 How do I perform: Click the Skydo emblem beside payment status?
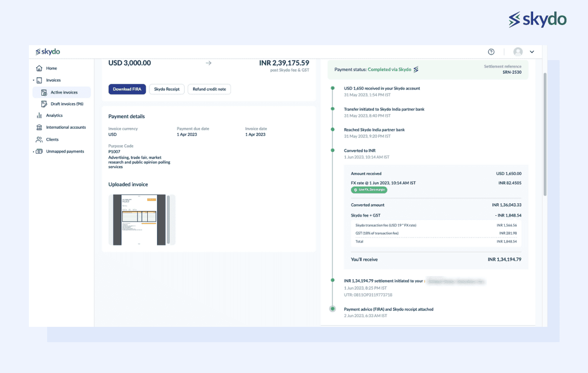(x=416, y=69)
